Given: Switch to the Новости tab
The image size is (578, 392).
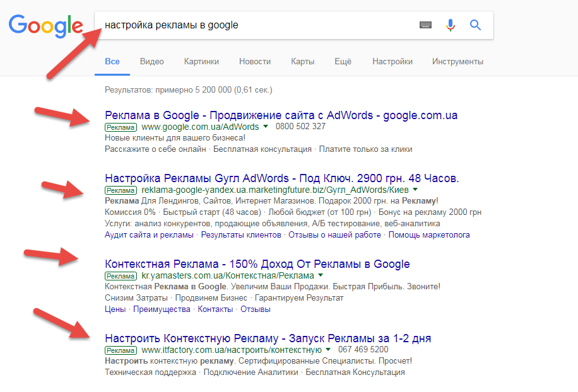Looking at the screenshot, I should [x=255, y=62].
